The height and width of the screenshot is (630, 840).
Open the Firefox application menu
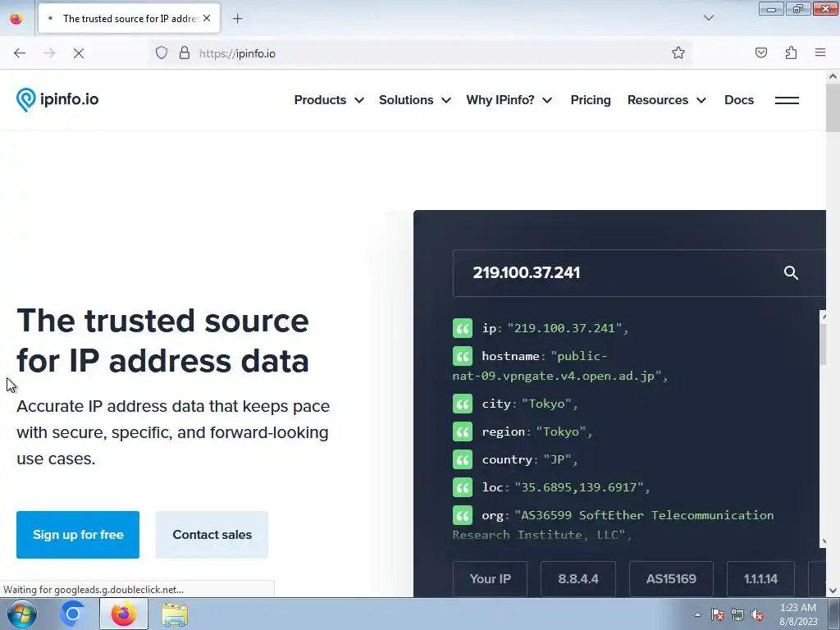tap(820, 52)
